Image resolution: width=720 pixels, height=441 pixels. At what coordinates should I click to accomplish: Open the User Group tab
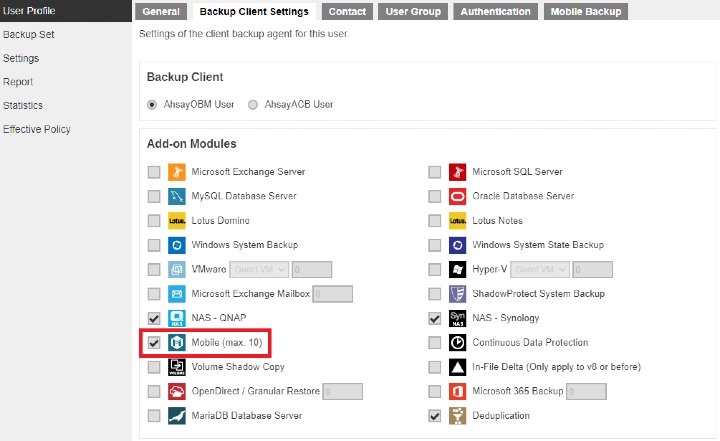tap(413, 11)
